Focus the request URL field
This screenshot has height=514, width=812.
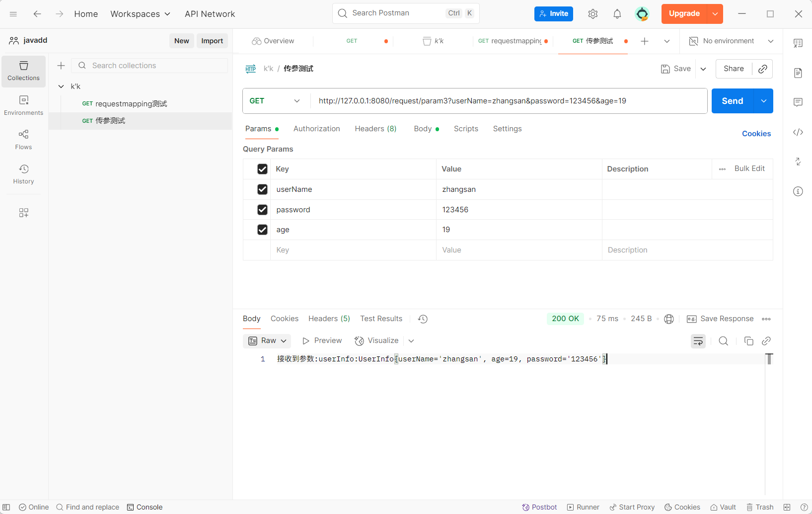point(509,101)
